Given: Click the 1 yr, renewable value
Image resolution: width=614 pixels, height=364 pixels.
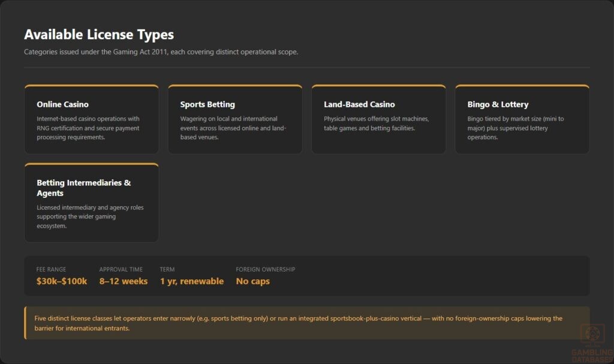Looking at the screenshot, I should point(192,281).
